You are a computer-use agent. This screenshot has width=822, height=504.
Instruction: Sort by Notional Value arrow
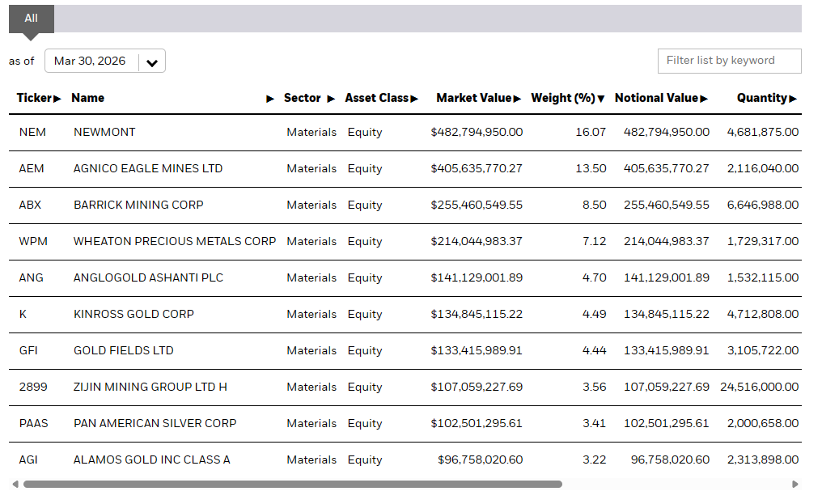pyautogui.click(x=704, y=99)
